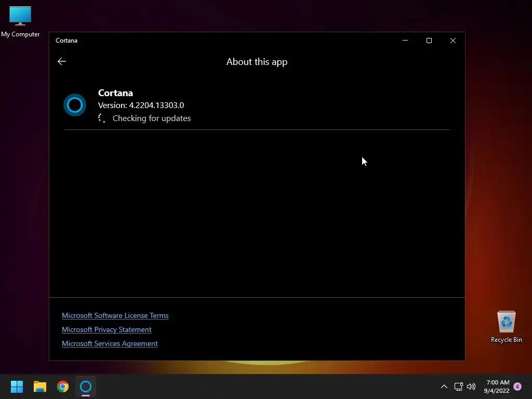532x399 pixels.
Task: Open notification center badge with 4
Action: point(517,387)
